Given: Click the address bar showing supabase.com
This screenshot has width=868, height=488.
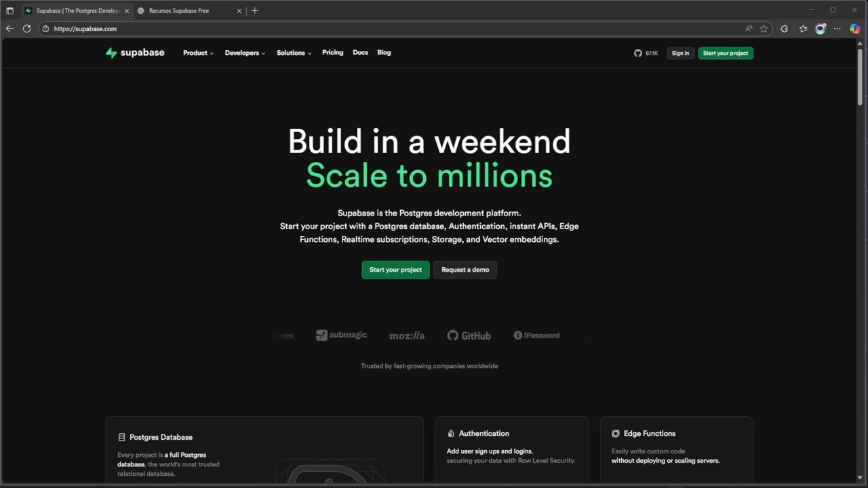Looking at the screenshot, I should click(393, 28).
